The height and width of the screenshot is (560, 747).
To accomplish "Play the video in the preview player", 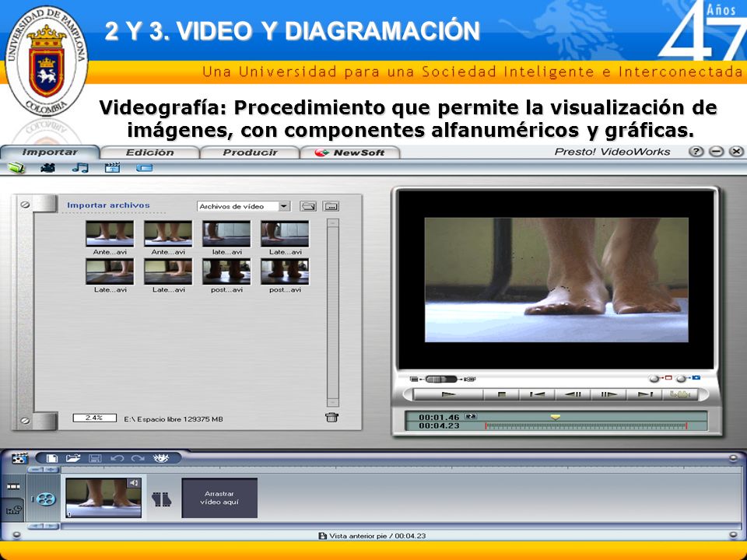I will [x=448, y=394].
